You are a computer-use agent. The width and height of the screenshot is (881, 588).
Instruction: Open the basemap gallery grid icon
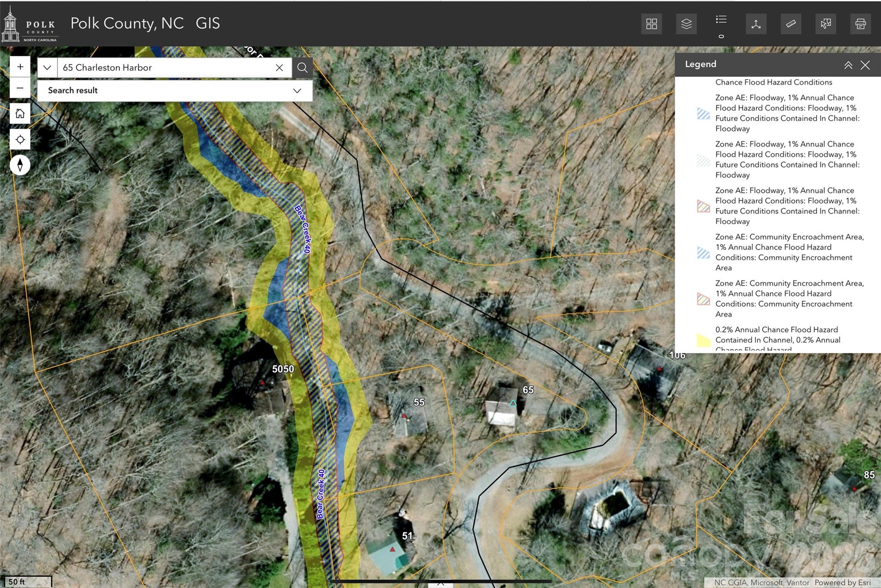(x=651, y=24)
